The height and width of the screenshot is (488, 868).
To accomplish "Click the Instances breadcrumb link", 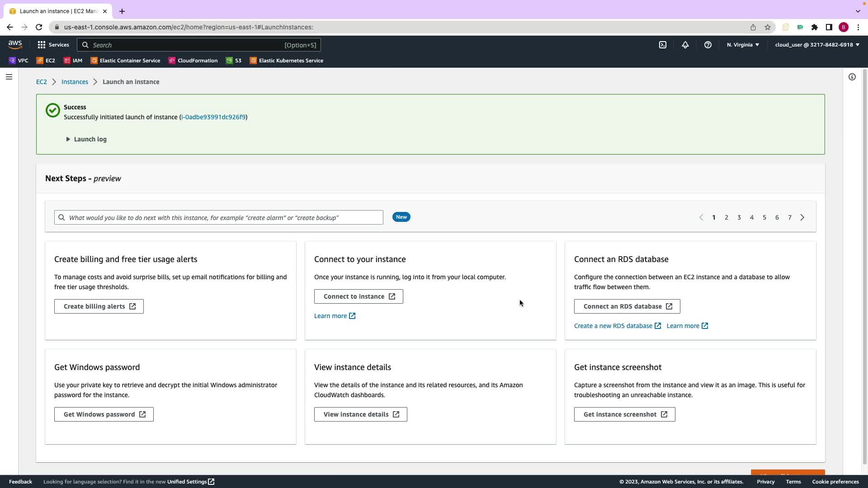I will click(x=75, y=82).
